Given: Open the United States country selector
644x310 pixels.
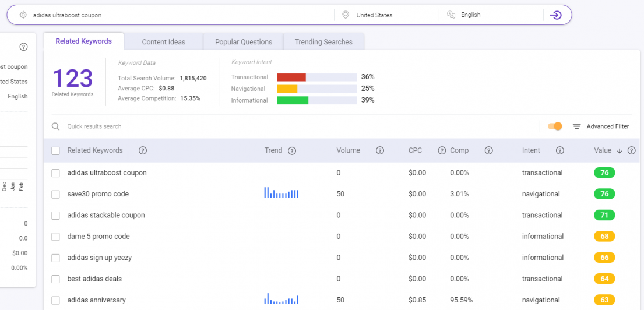Looking at the screenshot, I should 386,15.
